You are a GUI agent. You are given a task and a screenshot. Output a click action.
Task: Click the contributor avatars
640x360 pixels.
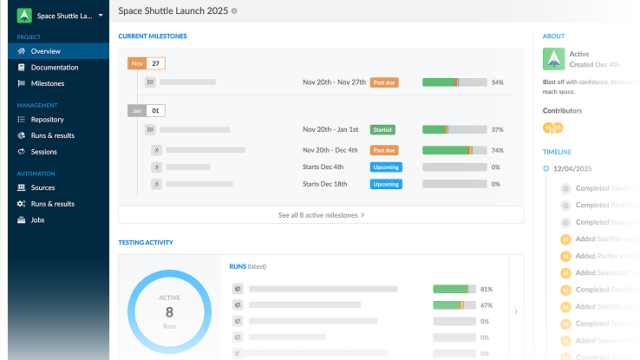coord(553,128)
